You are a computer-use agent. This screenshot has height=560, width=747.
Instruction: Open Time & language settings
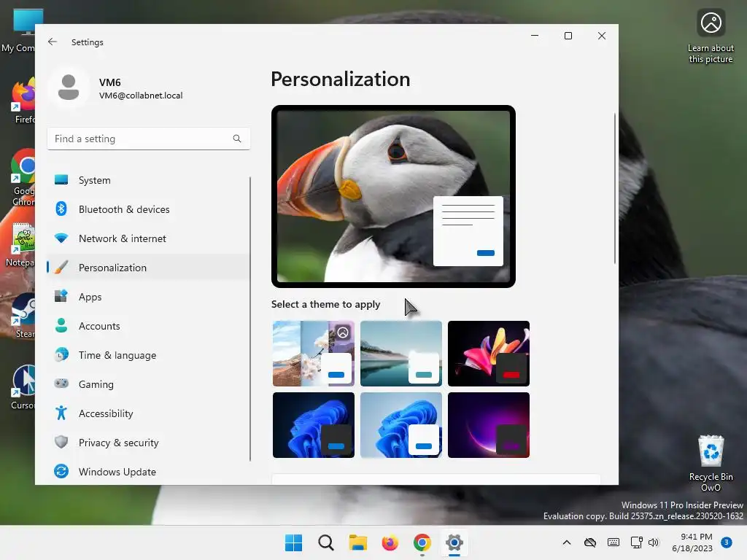pos(148,355)
